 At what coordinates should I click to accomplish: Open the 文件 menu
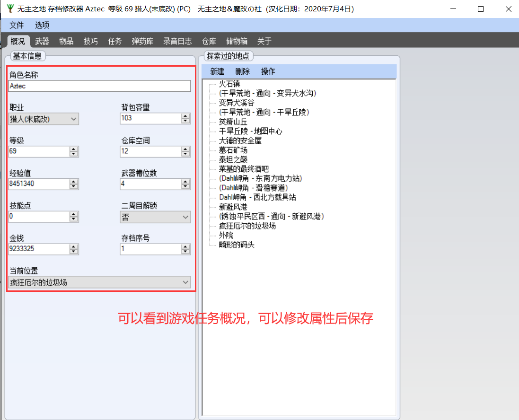pos(17,25)
